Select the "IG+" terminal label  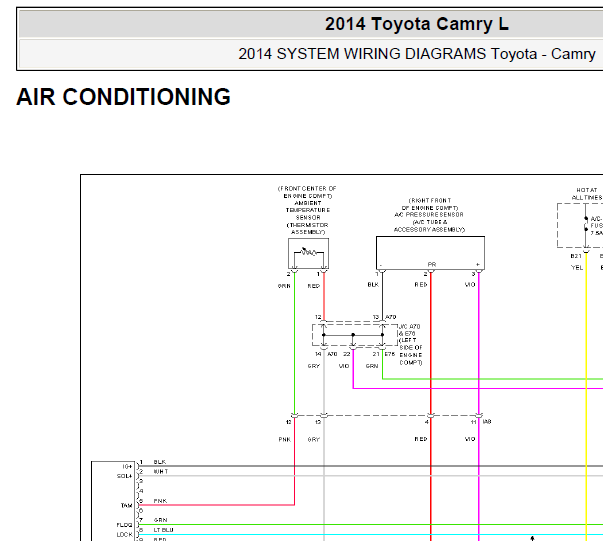(x=127, y=466)
